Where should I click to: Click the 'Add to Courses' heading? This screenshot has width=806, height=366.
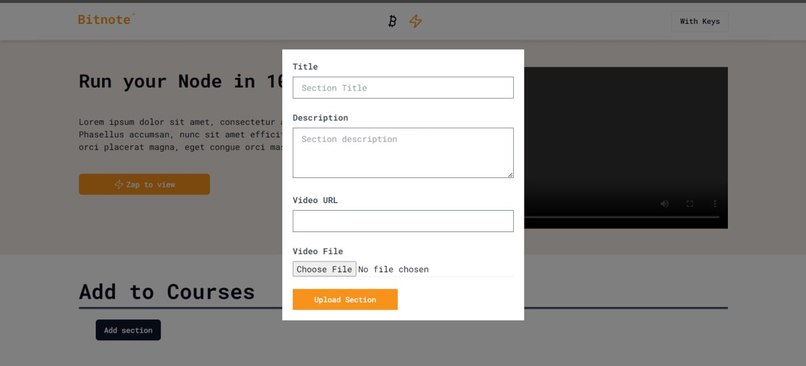[x=167, y=291]
